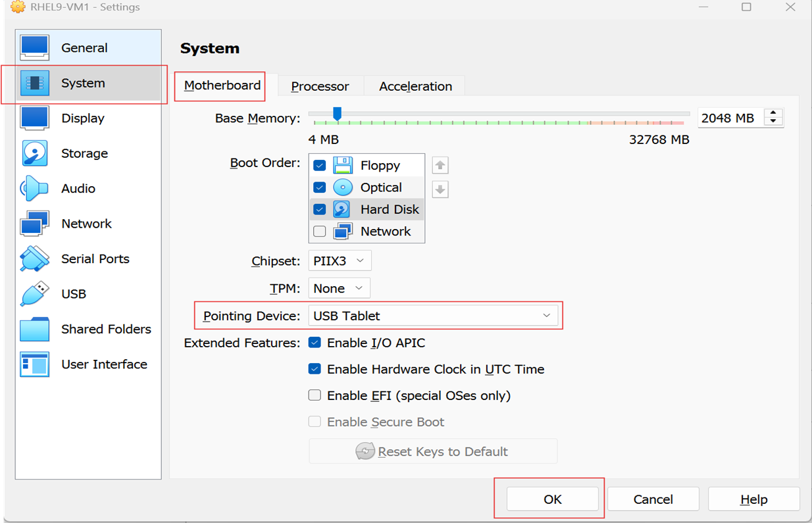The height and width of the screenshot is (523, 812).
Task: Switch to the Motherboard tab
Action: point(222,86)
